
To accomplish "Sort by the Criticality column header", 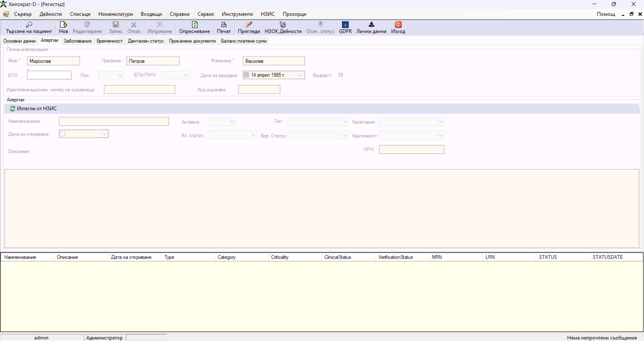I will tap(295, 257).
